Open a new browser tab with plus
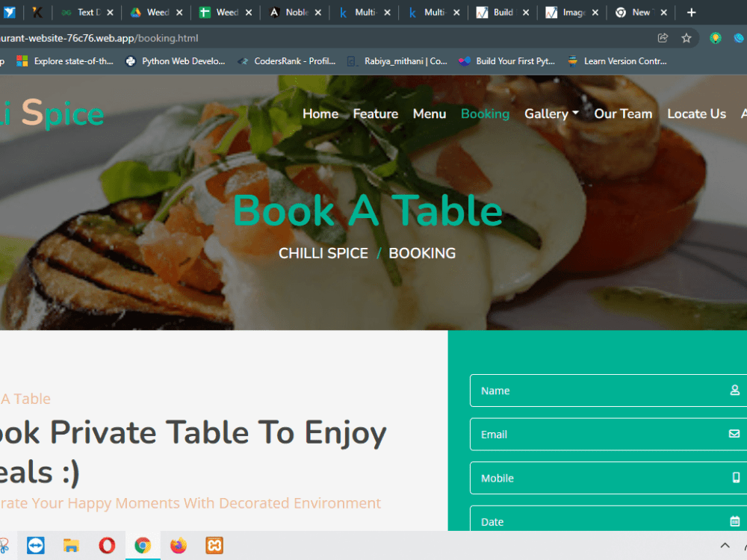 pyautogui.click(x=691, y=13)
